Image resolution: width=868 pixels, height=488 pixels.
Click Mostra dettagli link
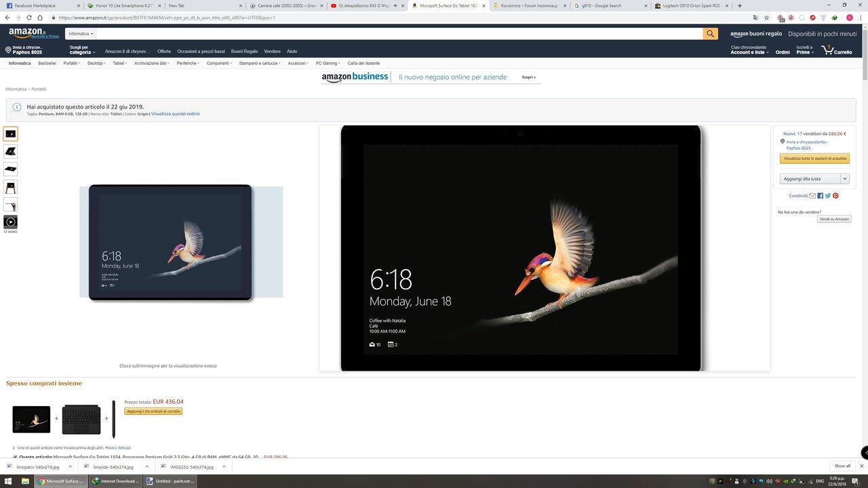click(x=118, y=448)
